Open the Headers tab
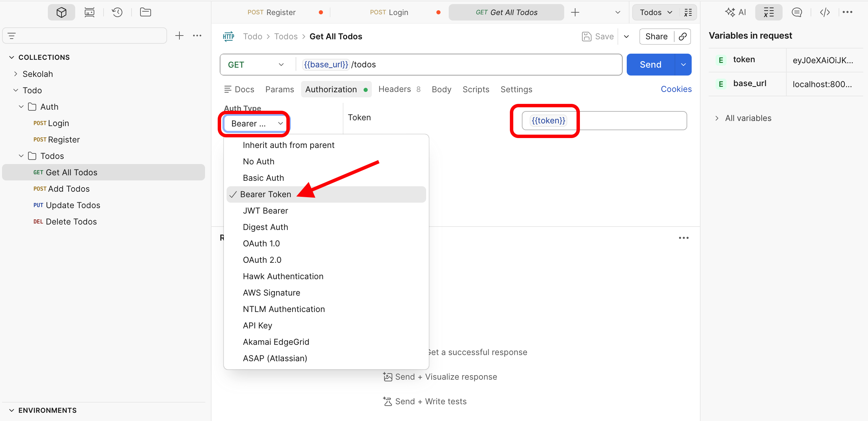868x421 pixels. 399,90
